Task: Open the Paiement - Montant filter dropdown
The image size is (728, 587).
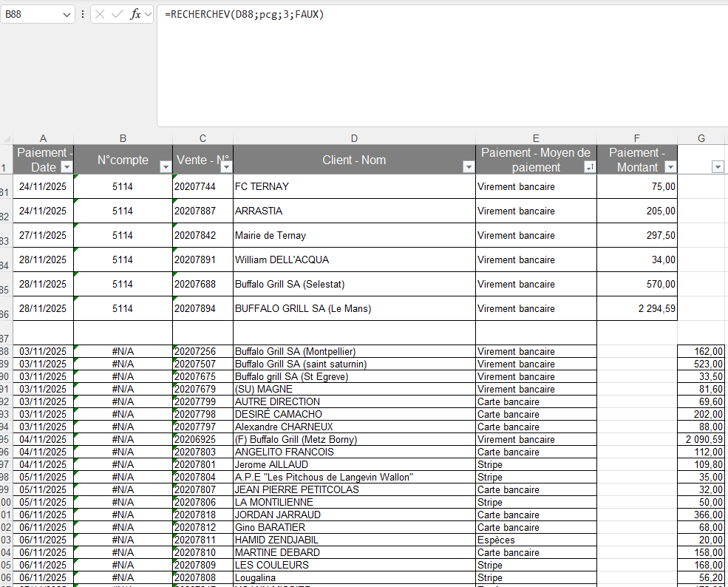Action: [x=670, y=167]
